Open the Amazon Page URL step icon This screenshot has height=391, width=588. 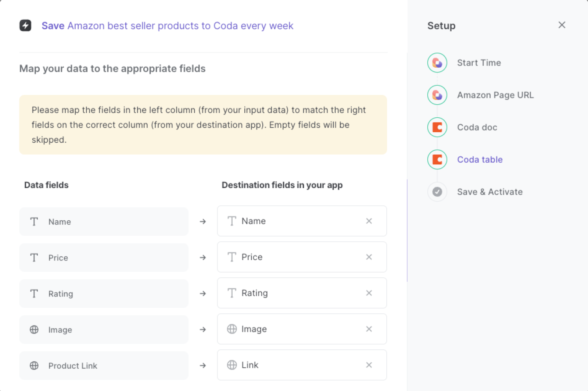tap(437, 95)
